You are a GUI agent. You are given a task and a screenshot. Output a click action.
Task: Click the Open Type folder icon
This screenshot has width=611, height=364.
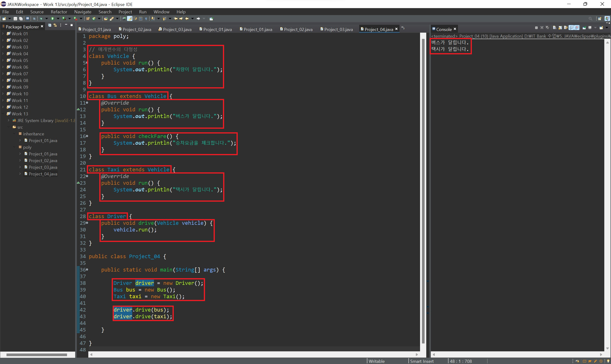tap(106, 19)
